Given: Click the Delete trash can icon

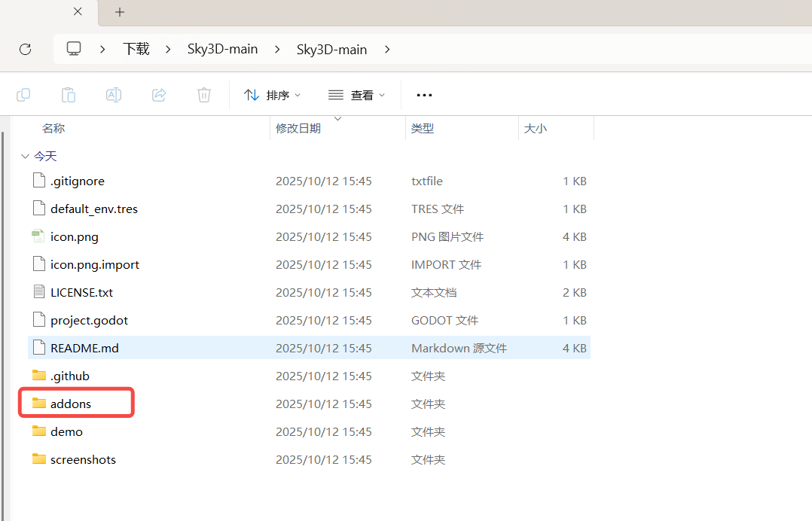Looking at the screenshot, I should [x=204, y=95].
